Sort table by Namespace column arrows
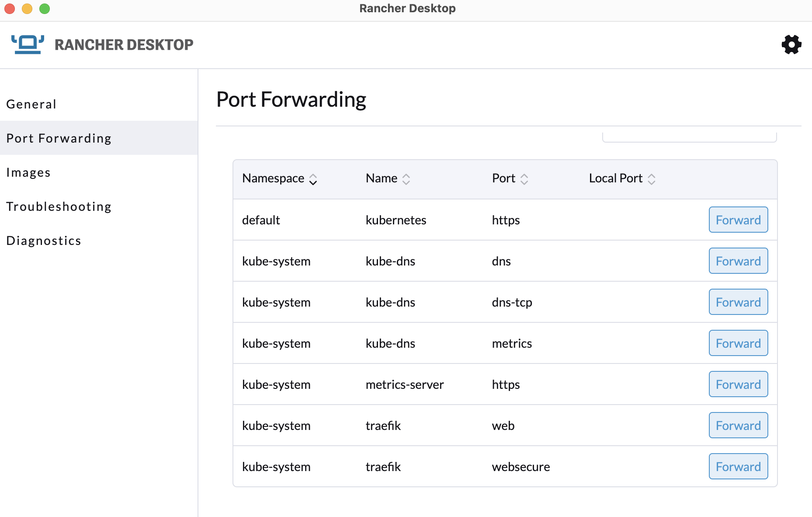Screen dimensions: 812x517 point(313,179)
